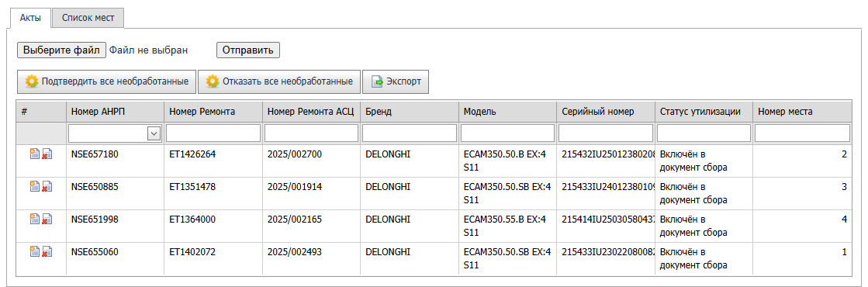Click the red-cross document icon for NSE655060

point(47,252)
